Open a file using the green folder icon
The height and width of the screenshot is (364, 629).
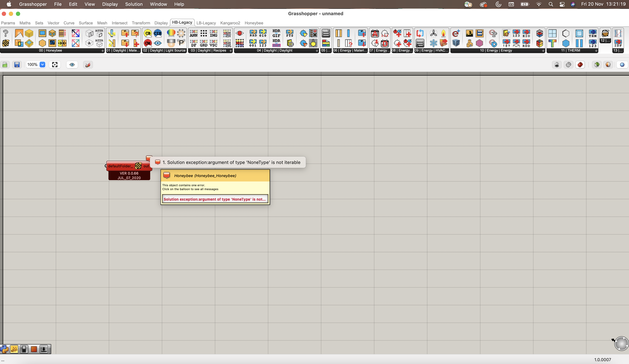pos(5,65)
